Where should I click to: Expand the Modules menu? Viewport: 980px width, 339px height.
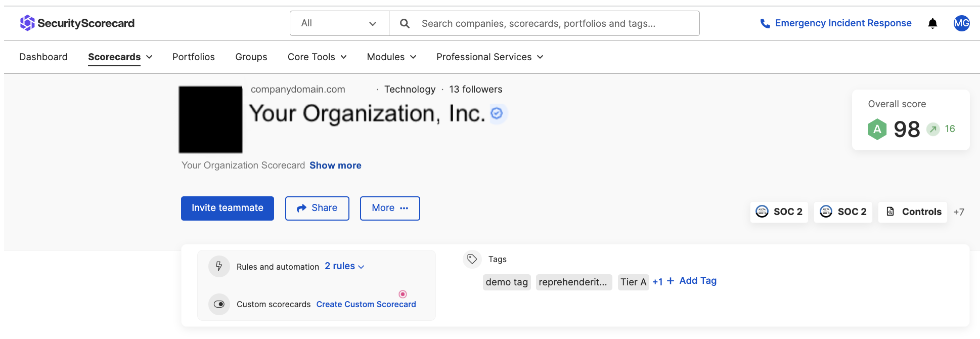coord(391,57)
